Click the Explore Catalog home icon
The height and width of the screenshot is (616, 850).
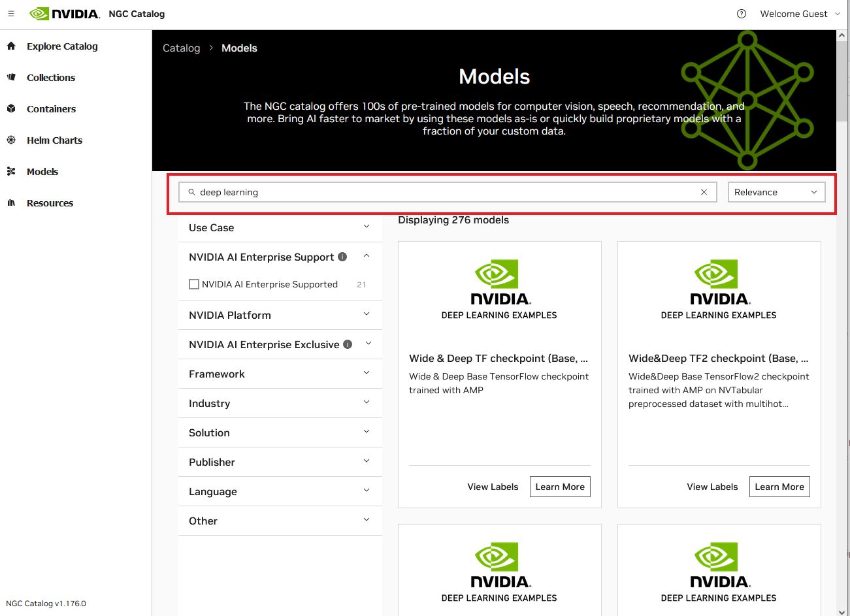(11, 46)
